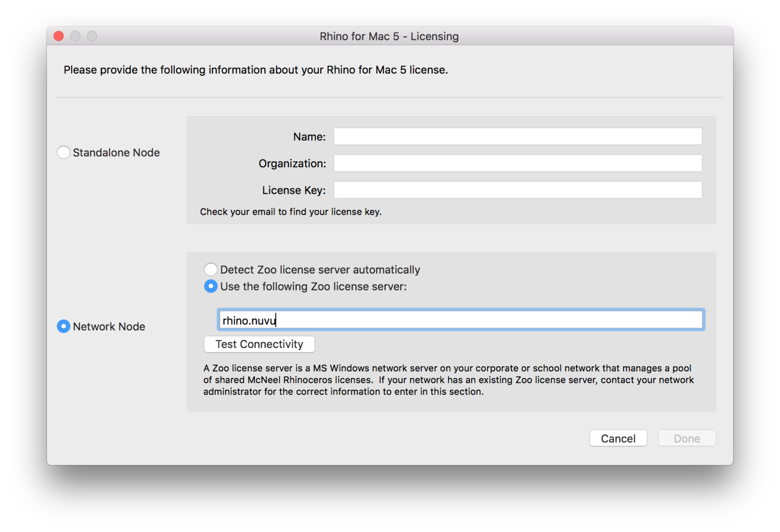Click the Name input field
This screenshot has height=532, width=780.
point(518,137)
